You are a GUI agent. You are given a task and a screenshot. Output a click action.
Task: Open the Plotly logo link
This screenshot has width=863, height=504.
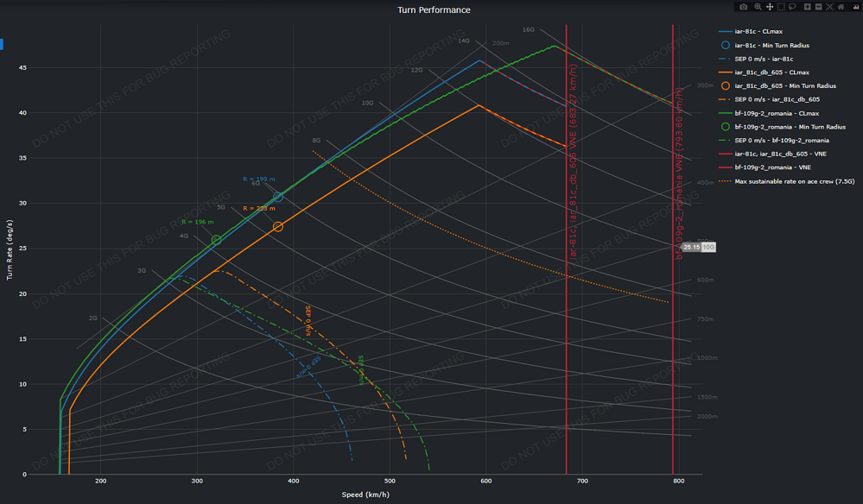[856, 7]
